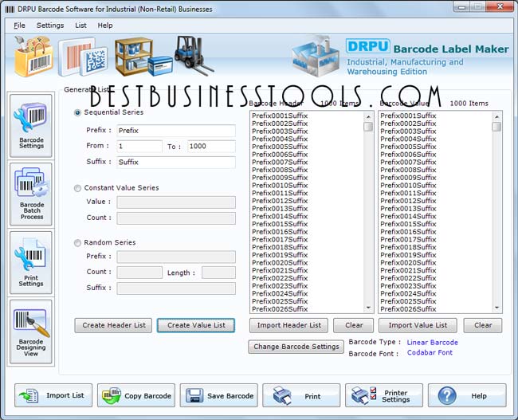Click the Import List button icon
The image size is (518, 420).
[53, 395]
